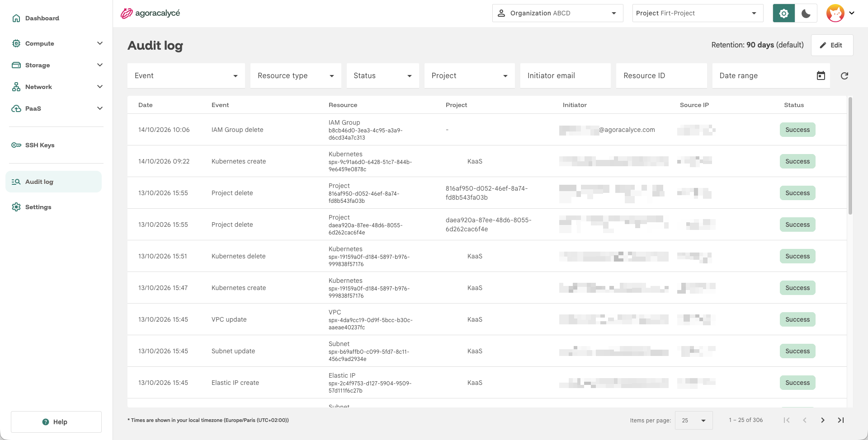Image resolution: width=868 pixels, height=440 pixels.
Task: Click the Compute chip icon
Action: [x=16, y=43]
